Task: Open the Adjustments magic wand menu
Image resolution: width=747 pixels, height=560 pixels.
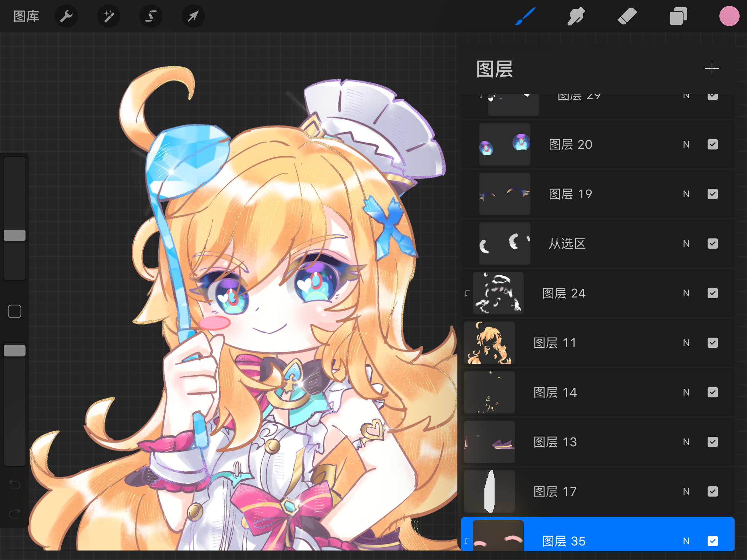Action: (x=109, y=16)
